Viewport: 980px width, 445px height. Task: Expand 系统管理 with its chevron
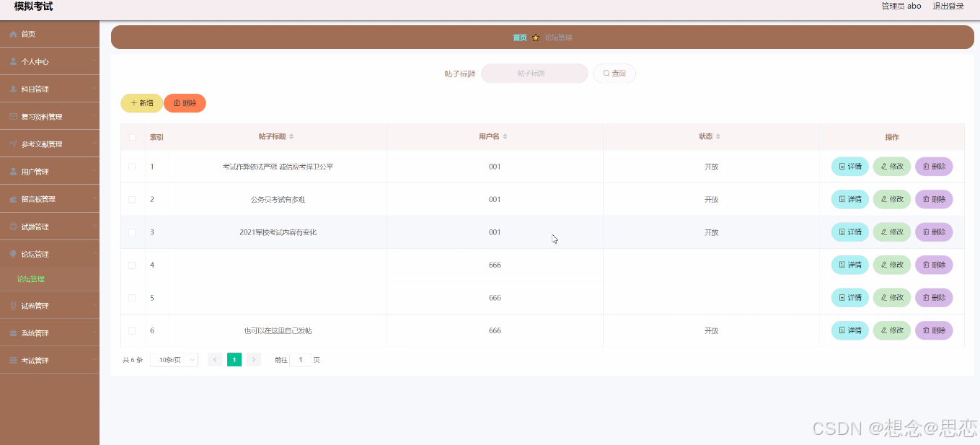94,332
